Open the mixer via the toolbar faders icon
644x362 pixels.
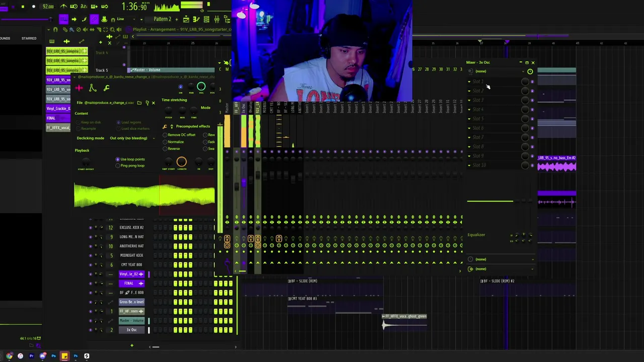pyautogui.click(x=217, y=19)
